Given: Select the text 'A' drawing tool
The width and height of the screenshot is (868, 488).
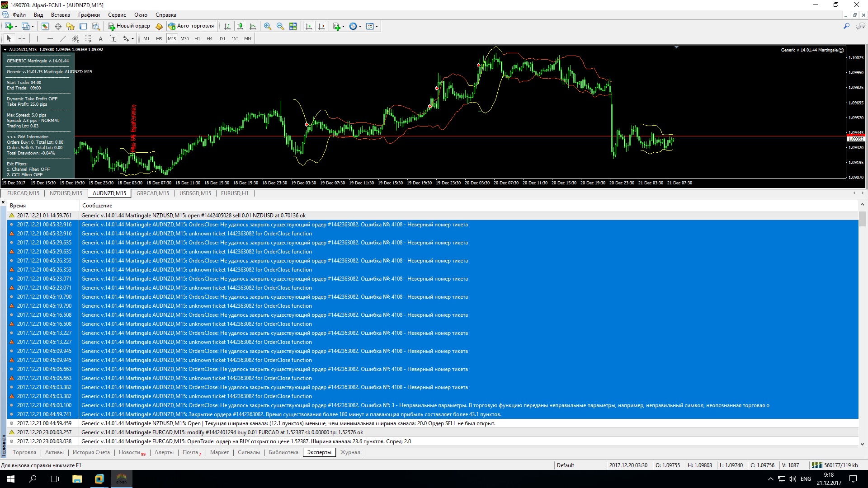Looking at the screenshot, I should (x=100, y=38).
